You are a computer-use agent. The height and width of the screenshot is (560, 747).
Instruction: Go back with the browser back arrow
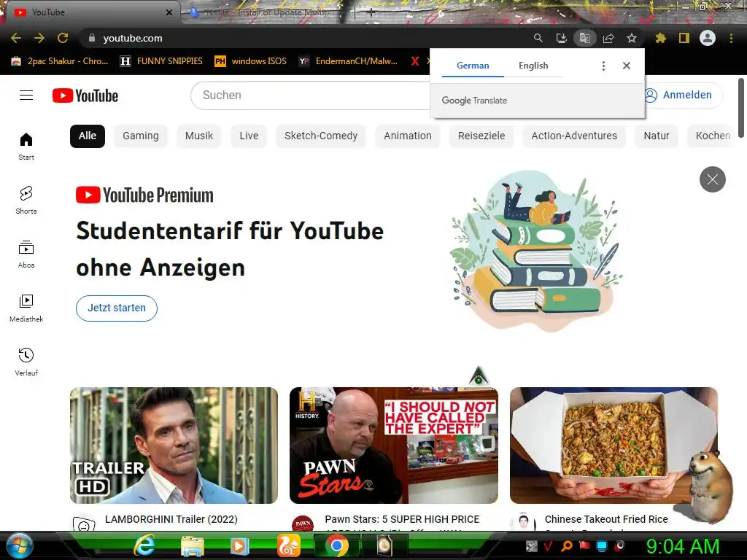click(x=16, y=38)
